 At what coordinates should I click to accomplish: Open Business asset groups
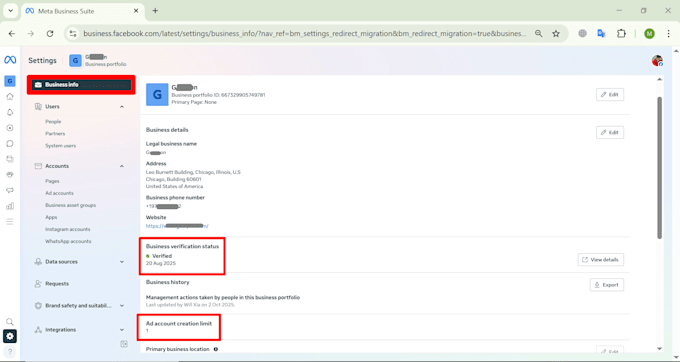click(71, 205)
